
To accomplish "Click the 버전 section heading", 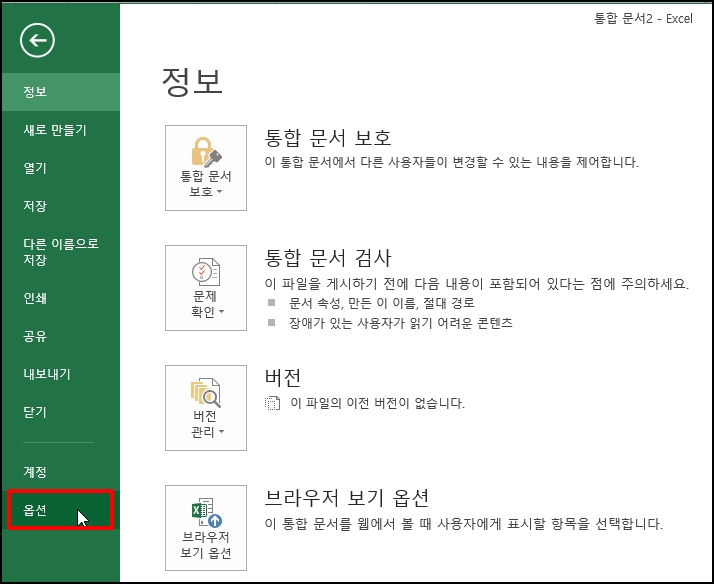I will point(283,377).
